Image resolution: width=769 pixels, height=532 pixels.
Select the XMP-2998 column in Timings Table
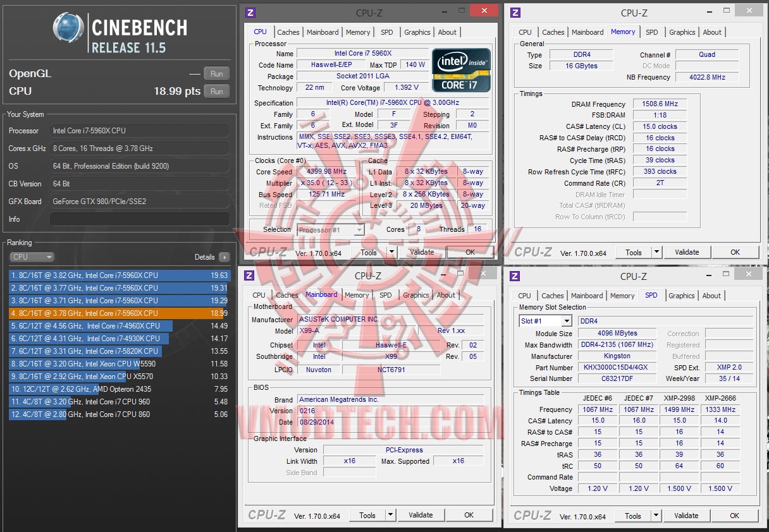tap(679, 397)
